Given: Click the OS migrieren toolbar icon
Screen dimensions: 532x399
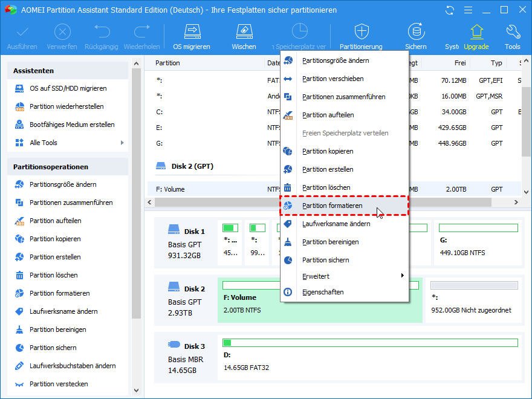Looking at the screenshot, I should [192, 32].
